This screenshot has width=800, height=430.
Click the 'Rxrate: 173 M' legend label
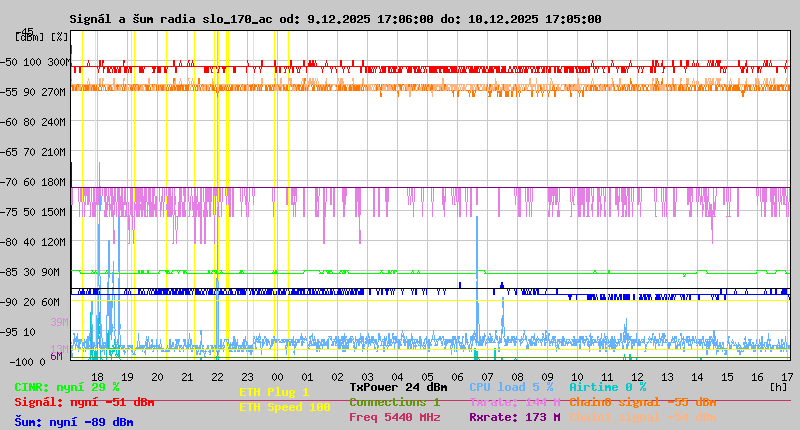(515, 417)
